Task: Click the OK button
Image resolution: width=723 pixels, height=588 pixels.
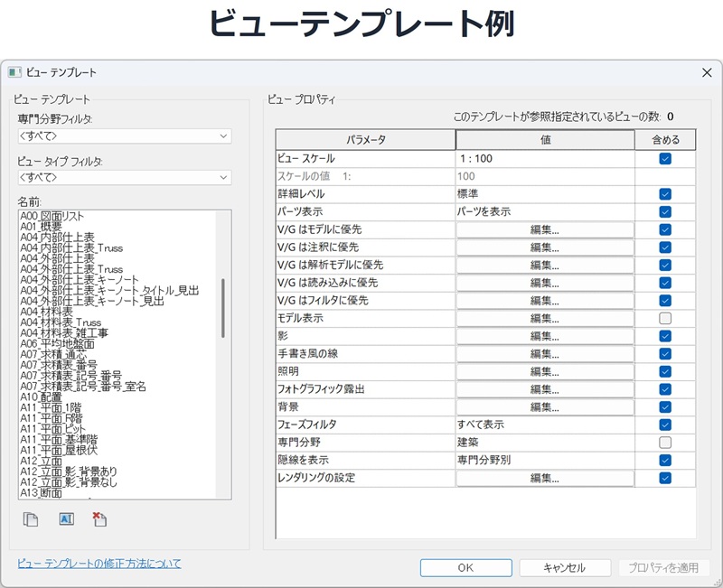Action: (x=465, y=568)
